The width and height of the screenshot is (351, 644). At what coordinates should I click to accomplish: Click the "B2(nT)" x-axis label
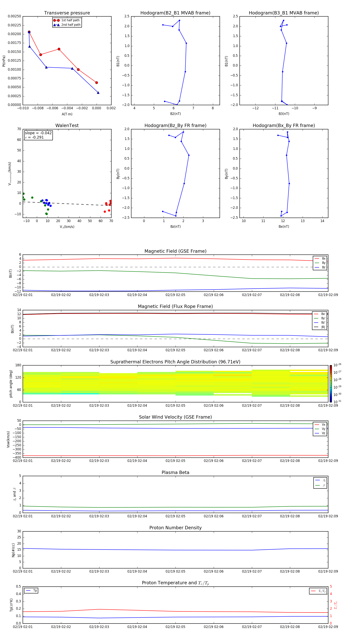click(x=175, y=114)
